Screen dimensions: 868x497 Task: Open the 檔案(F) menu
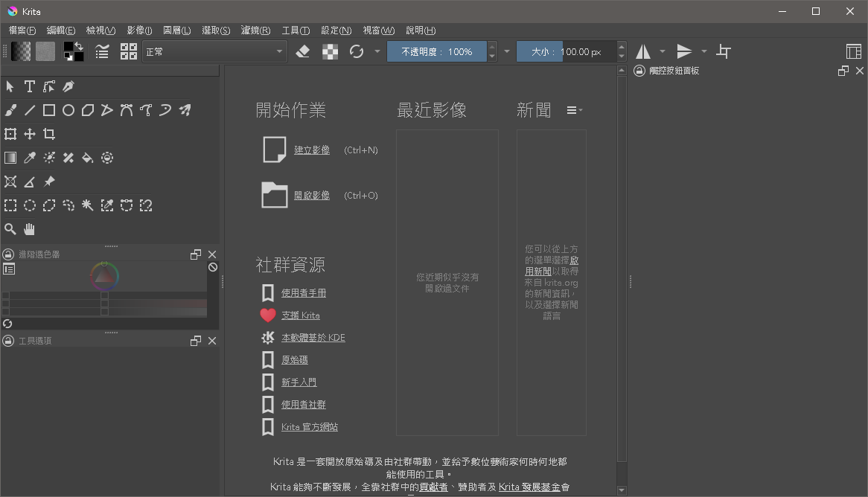click(x=22, y=31)
